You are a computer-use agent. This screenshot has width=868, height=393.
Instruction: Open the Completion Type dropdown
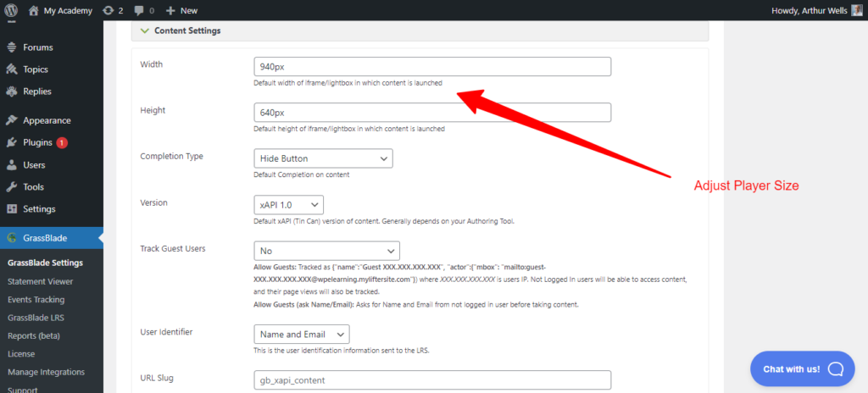(323, 158)
